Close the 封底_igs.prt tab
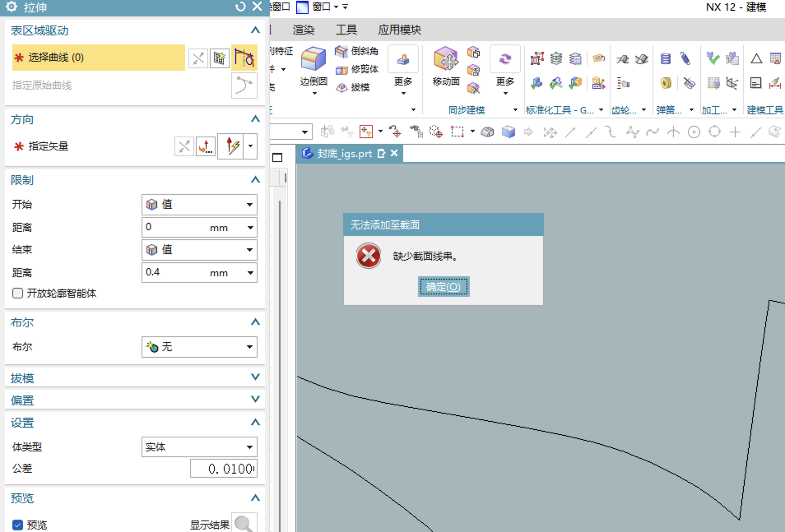 pos(394,153)
